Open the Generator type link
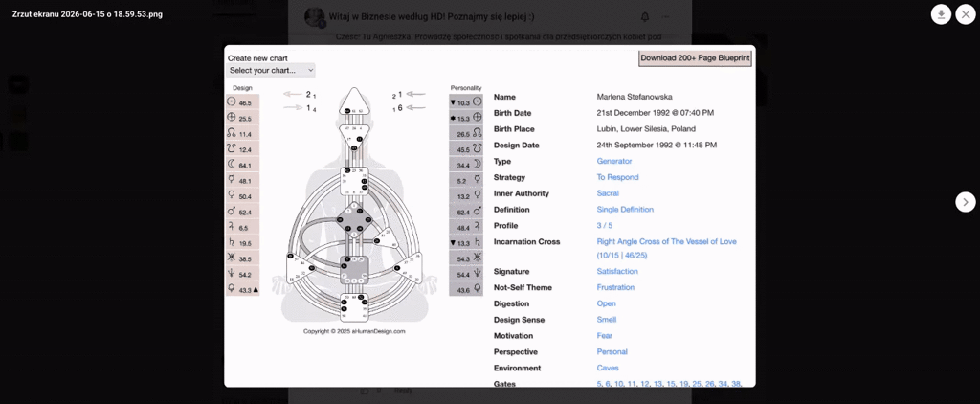The width and height of the screenshot is (980, 404). 614,162
